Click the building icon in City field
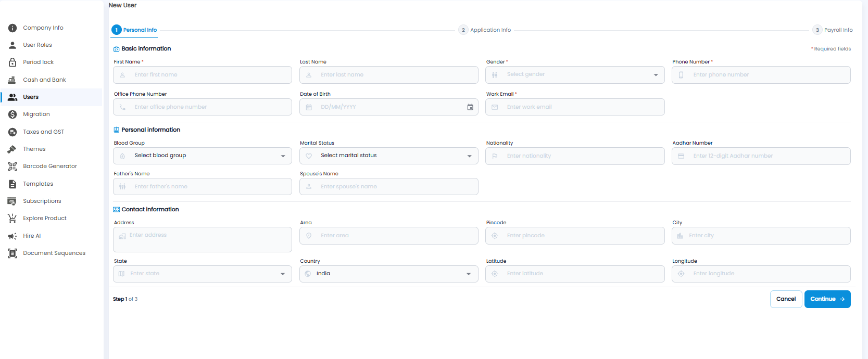 point(680,236)
